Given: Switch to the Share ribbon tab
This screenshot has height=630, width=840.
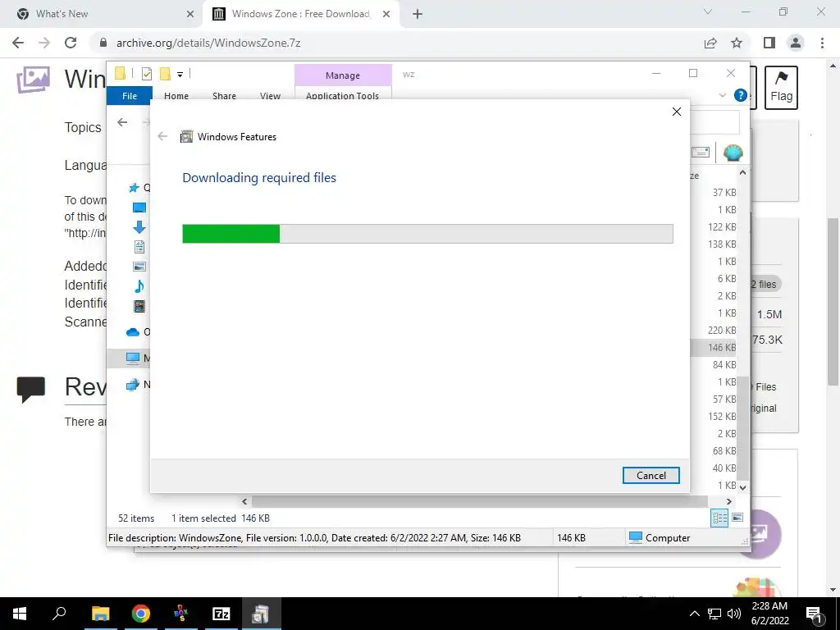Looking at the screenshot, I should click(224, 96).
